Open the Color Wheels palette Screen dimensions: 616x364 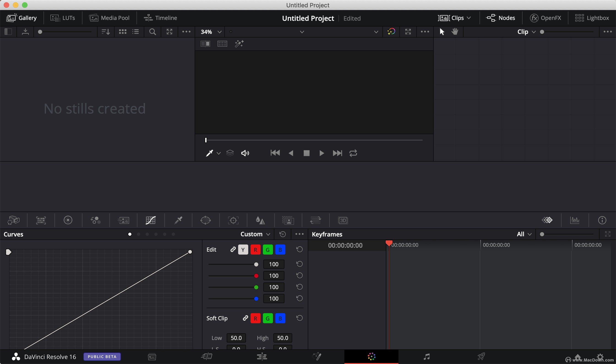tap(68, 220)
